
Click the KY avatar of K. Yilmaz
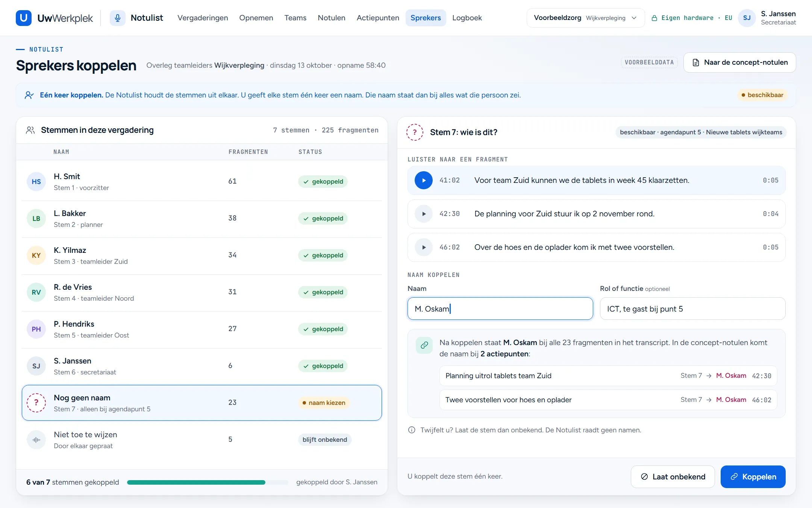pos(36,256)
